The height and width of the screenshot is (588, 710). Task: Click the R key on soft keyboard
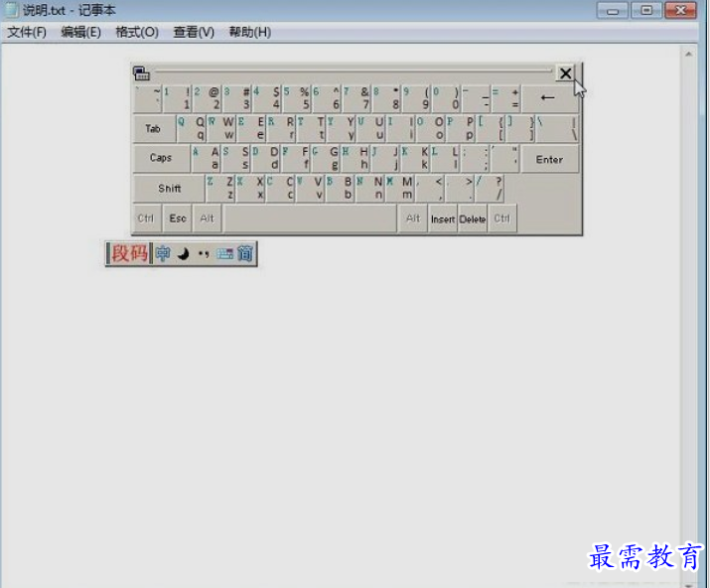click(281, 129)
